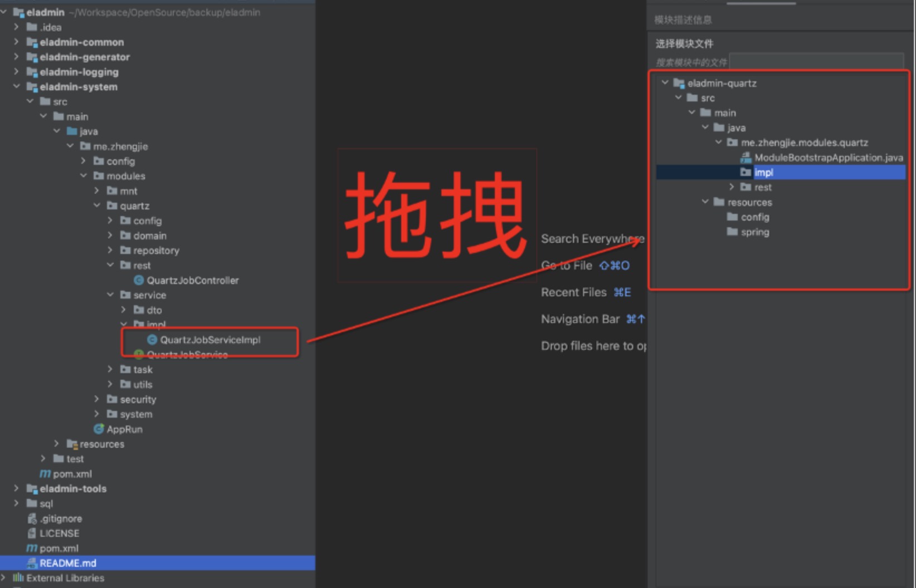This screenshot has width=916, height=588.
Task: Select the eladmin root project row
Action: coord(158,12)
